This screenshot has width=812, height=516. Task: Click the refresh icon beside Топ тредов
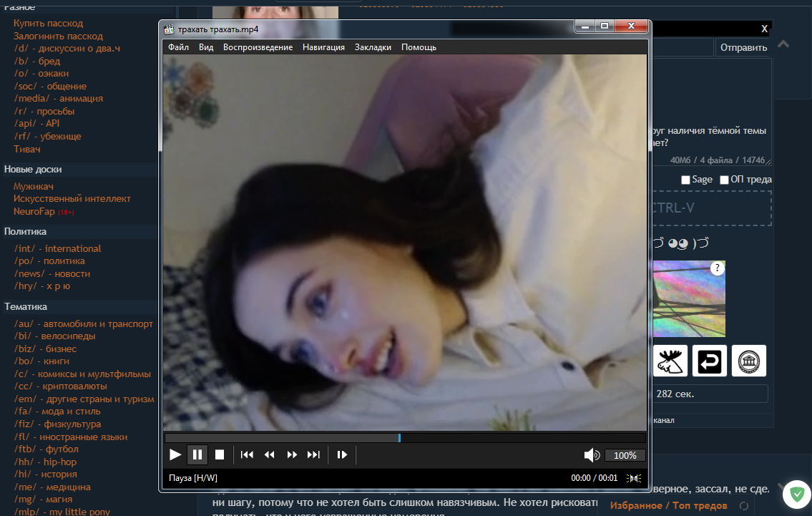click(744, 506)
